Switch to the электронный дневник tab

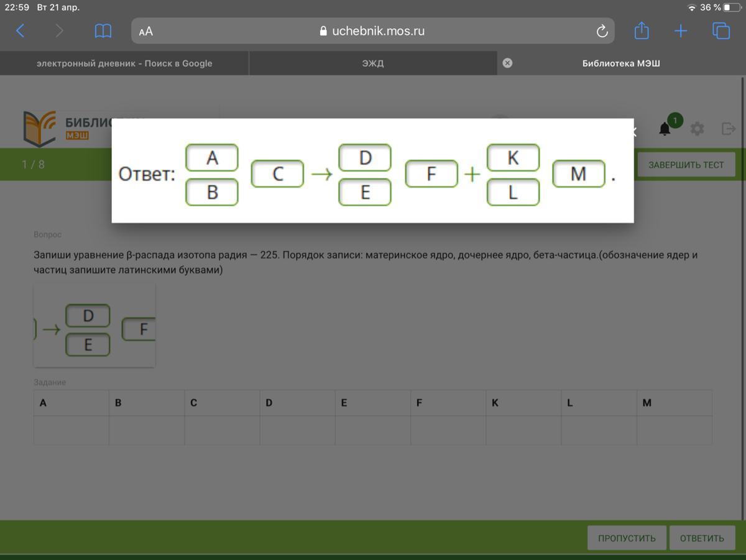(124, 63)
